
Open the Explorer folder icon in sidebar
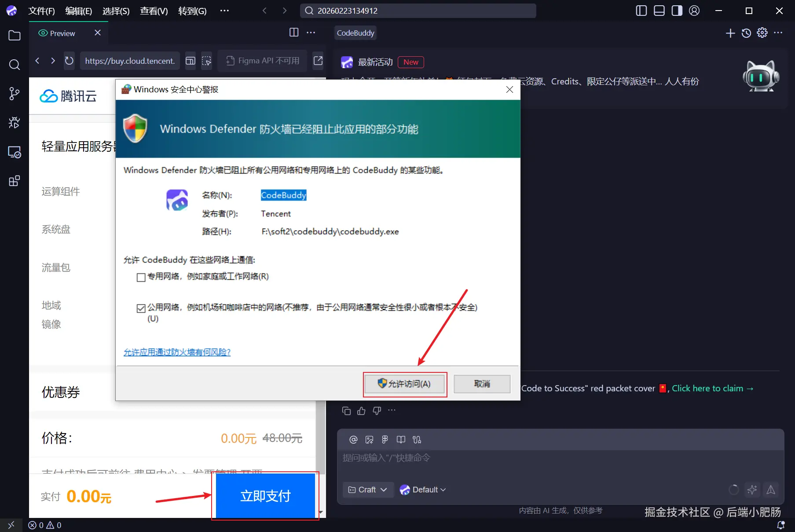(x=15, y=36)
